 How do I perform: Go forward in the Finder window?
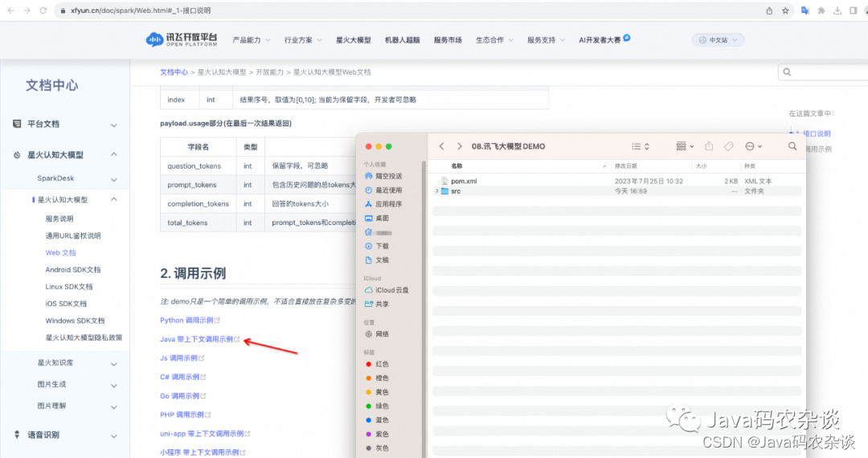[460, 146]
